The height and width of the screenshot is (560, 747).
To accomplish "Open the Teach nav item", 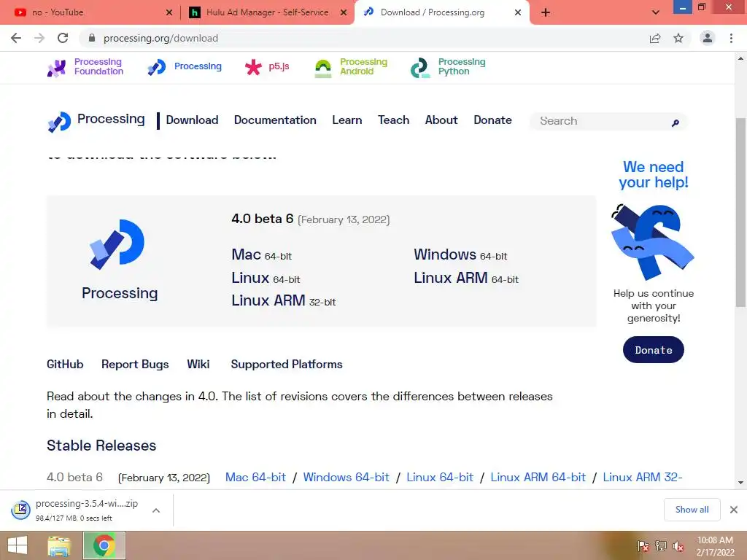I will click(393, 120).
